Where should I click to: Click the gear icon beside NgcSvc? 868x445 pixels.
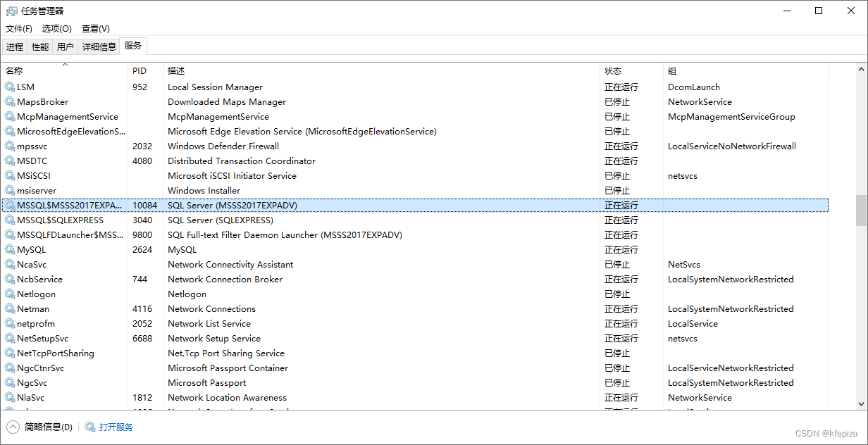pos(10,383)
